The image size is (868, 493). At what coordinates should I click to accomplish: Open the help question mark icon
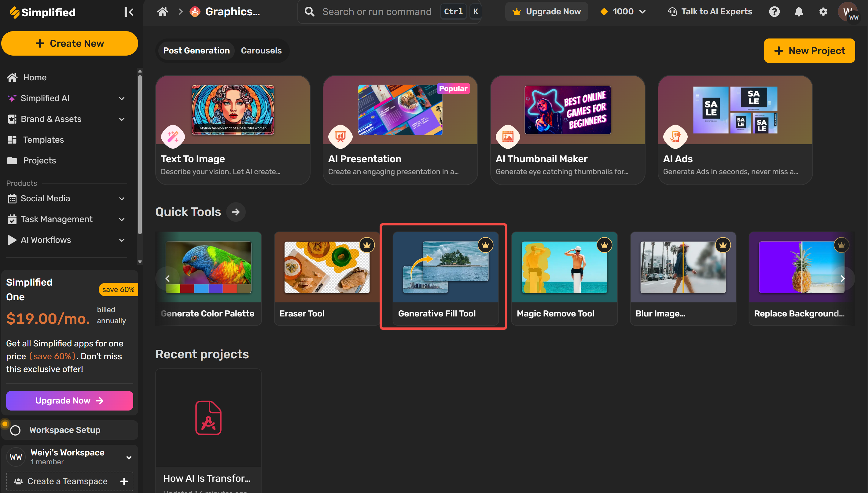774,12
